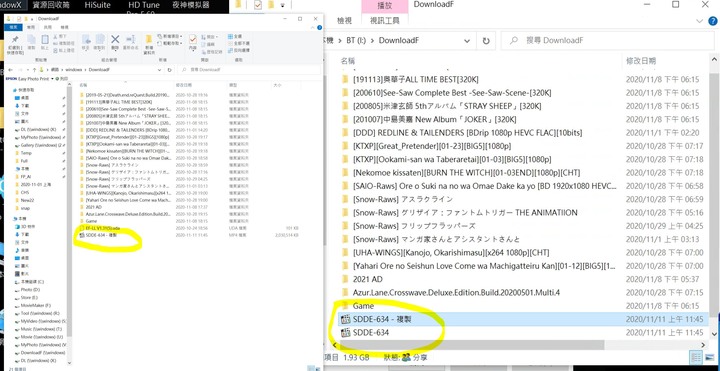Open EPSON Easy Photo Print dropdown arrow
720x371 pixels.
coord(52,79)
